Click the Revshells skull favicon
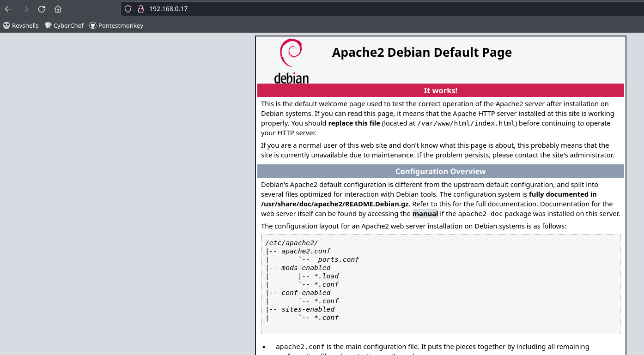 [6, 25]
